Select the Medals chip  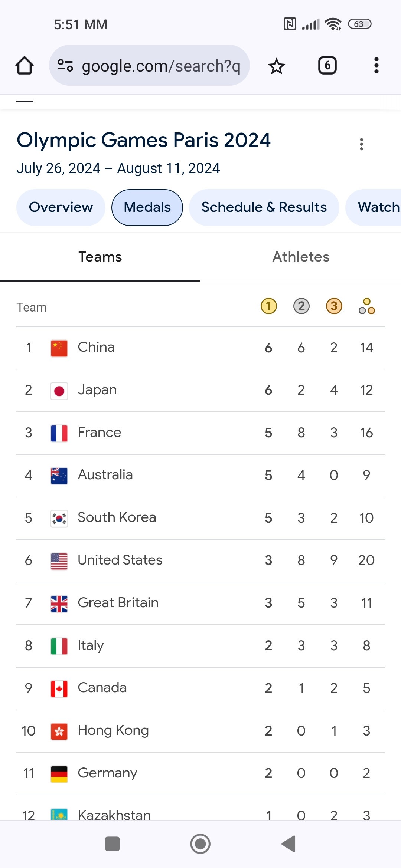[x=147, y=207]
